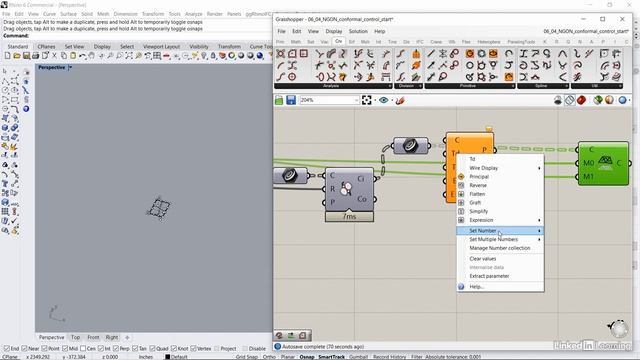Expand Wire Display submenu
Viewport: 640px width, 360px height.
tap(500, 168)
